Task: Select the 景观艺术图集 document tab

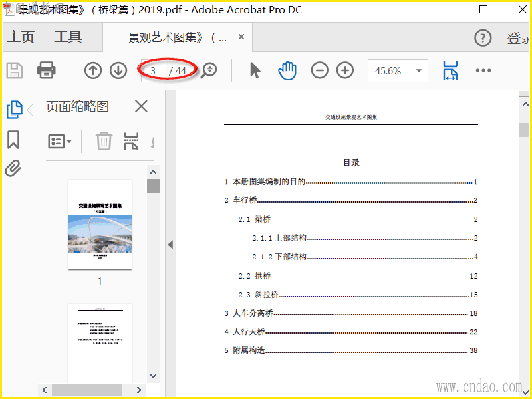Action: point(177,37)
